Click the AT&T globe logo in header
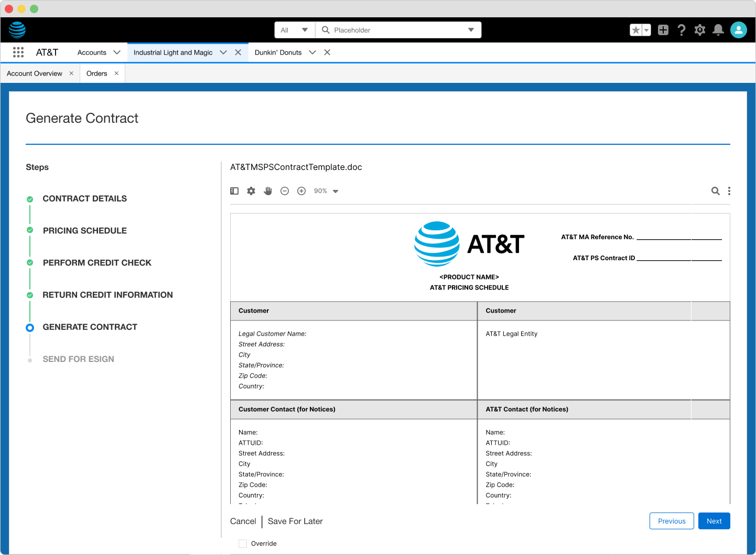 tap(17, 30)
